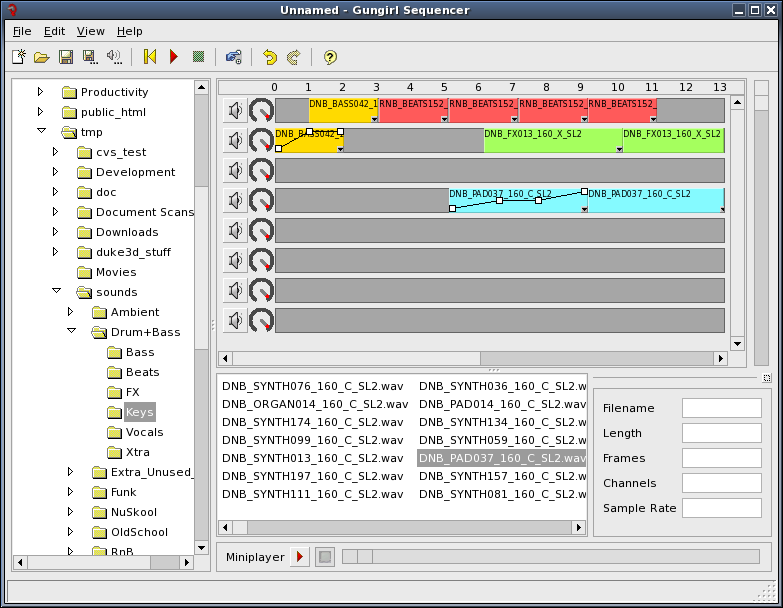Click the New project toolbar icon

click(19, 57)
